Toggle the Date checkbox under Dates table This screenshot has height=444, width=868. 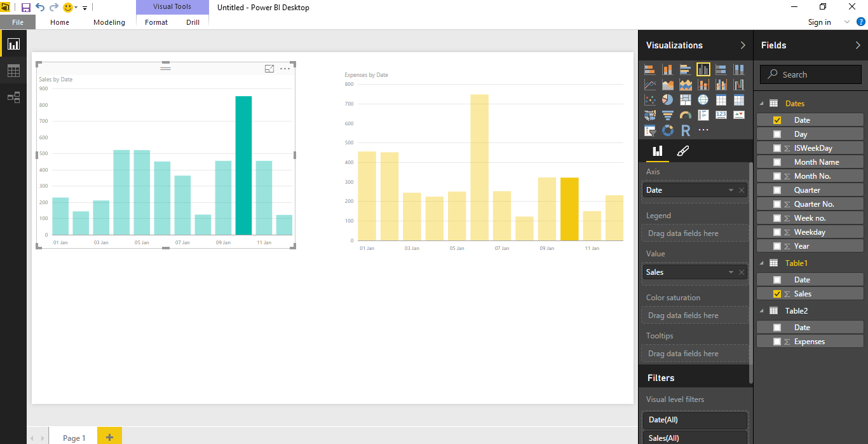(x=776, y=120)
